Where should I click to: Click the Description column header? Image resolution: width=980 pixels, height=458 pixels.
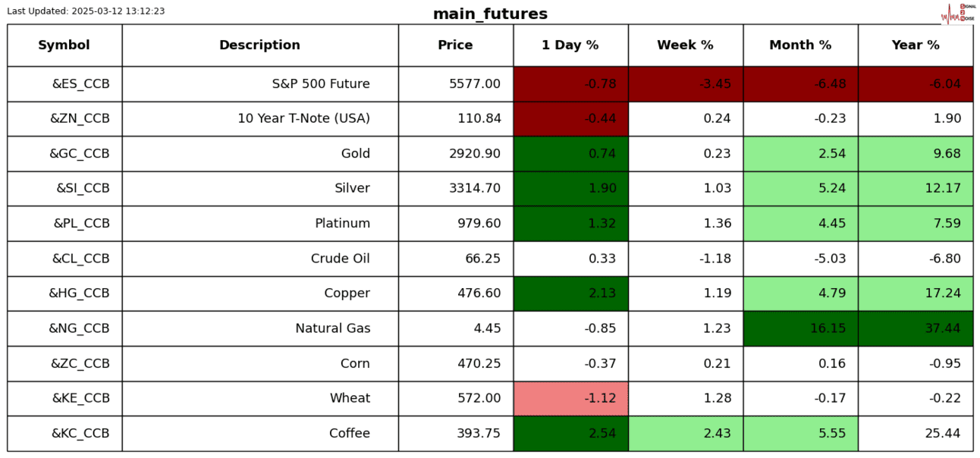[259, 45]
